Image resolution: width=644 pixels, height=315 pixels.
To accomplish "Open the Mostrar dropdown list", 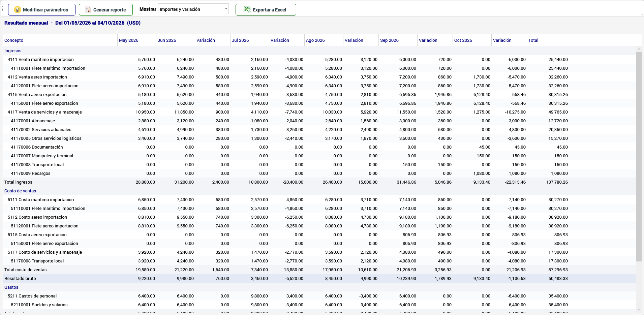I will pyautogui.click(x=193, y=9).
